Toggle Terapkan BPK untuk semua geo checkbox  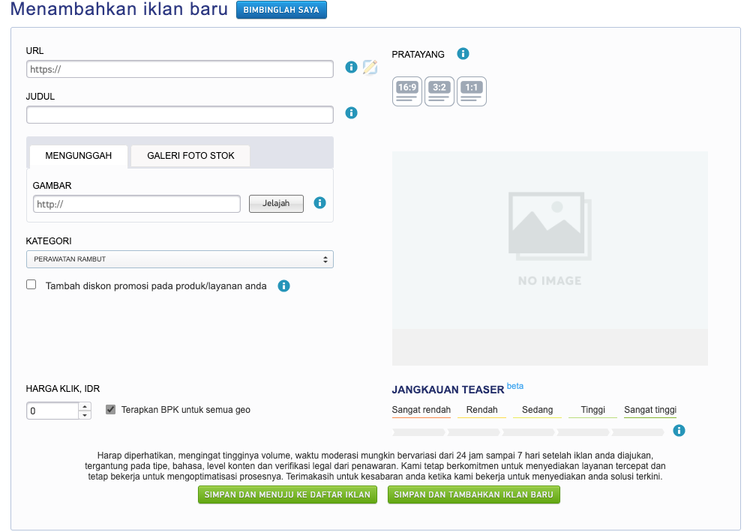pos(111,410)
